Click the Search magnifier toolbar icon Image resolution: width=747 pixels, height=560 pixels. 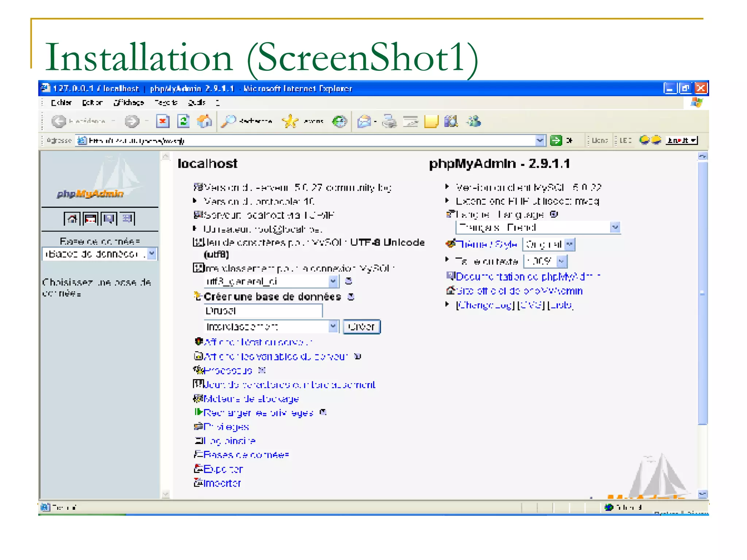(x=229, y=121)
